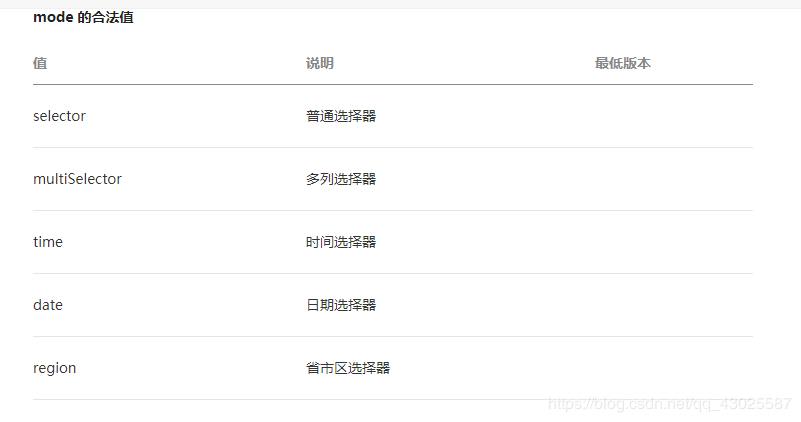801x422 pixels.
Task: Click the 说明 column header
Action: pyautogui.click(x=320, y=63)
